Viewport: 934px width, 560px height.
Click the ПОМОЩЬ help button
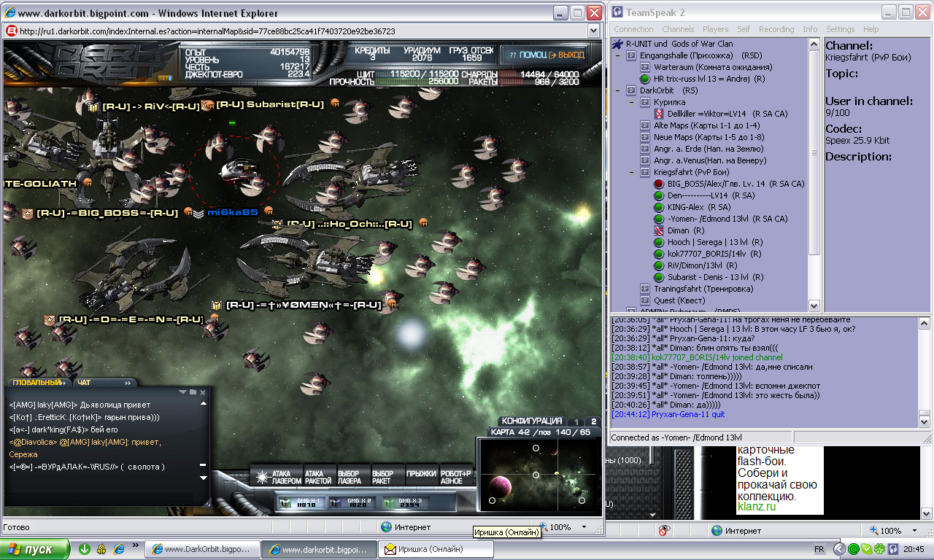click(x=527, y=55)
